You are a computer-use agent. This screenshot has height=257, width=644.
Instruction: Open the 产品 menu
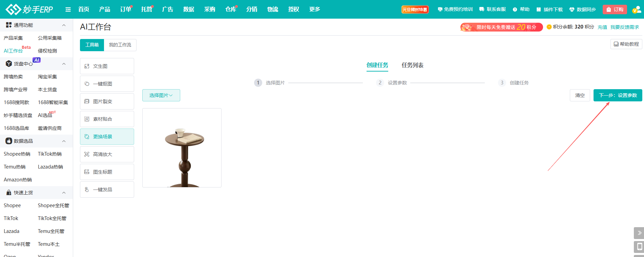click(105, 9)
